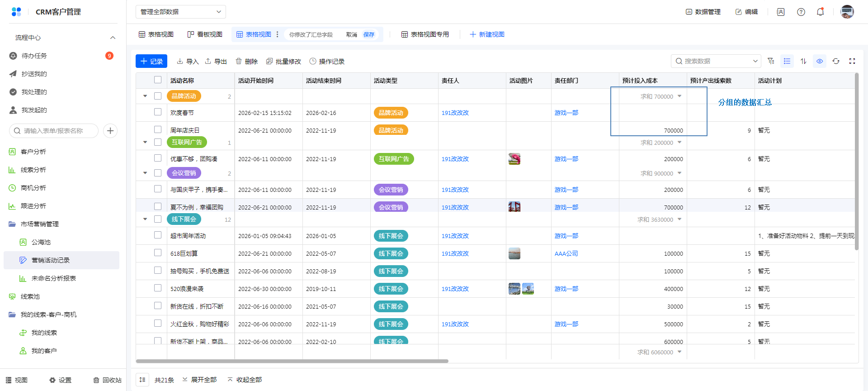
Task: Check the select-all checkbox in header
Action: click(x=158, y=80)
